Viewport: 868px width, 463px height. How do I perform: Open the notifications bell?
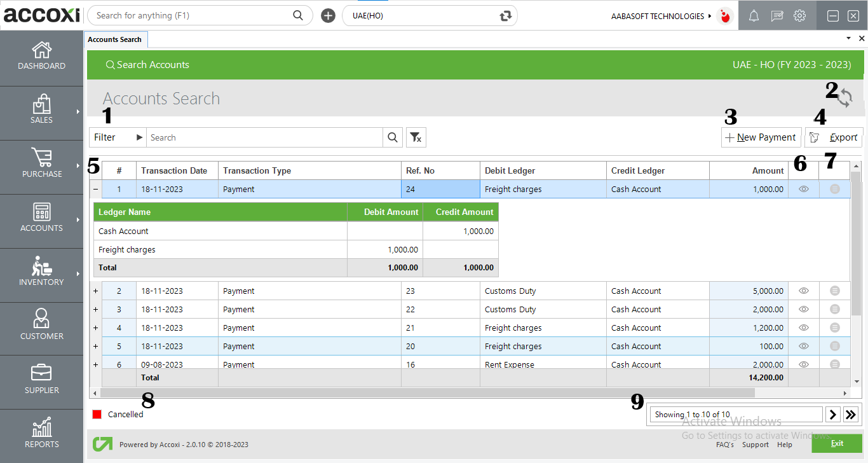754,15
